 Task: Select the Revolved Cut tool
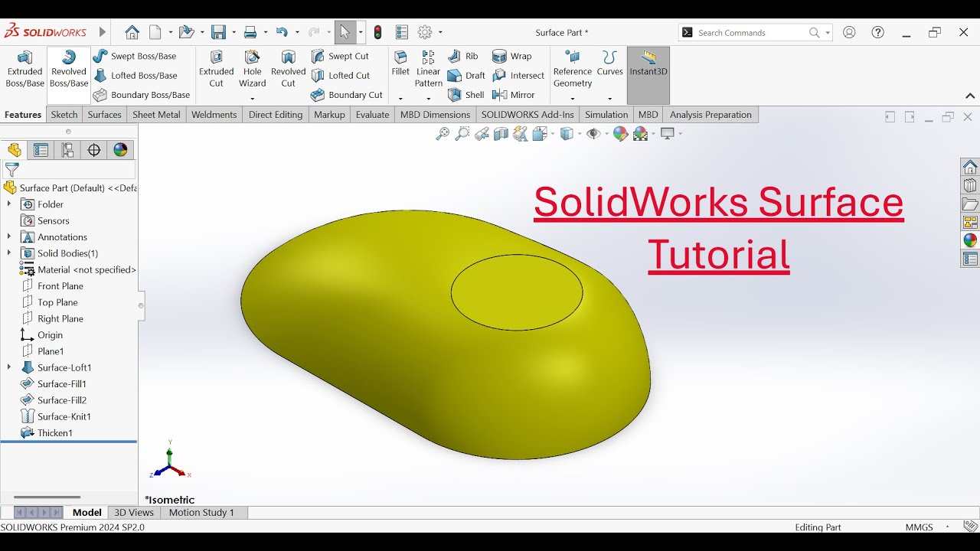288,70
